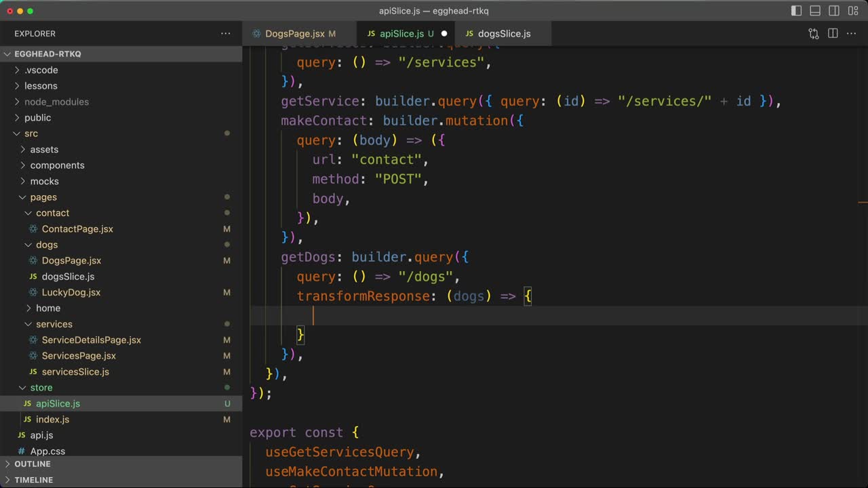The height and width of the screenshot is (488, 868).
Task: Expand the TIMELINE section
Action: tap(33, 480)
